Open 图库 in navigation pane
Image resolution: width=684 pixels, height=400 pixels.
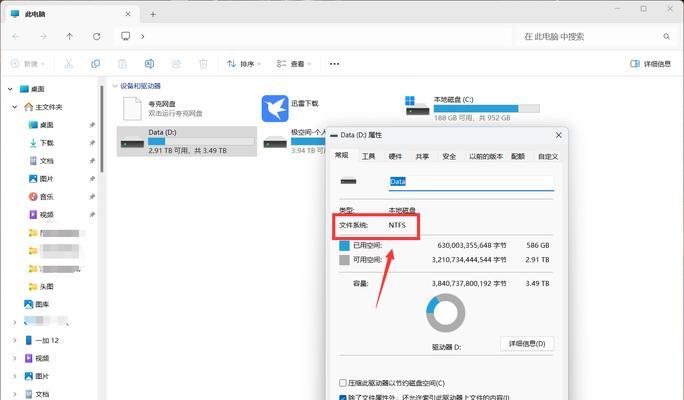[x=37, y=304]
